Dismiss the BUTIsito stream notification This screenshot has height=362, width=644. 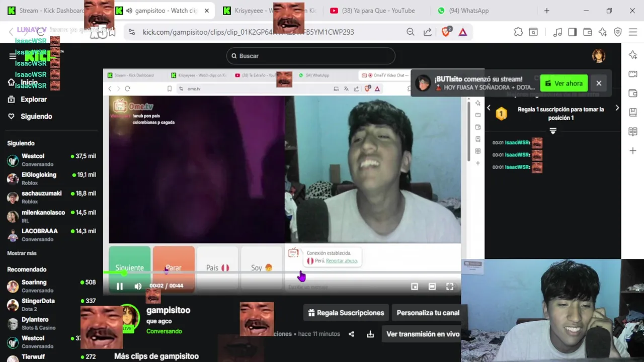point(599,83)
